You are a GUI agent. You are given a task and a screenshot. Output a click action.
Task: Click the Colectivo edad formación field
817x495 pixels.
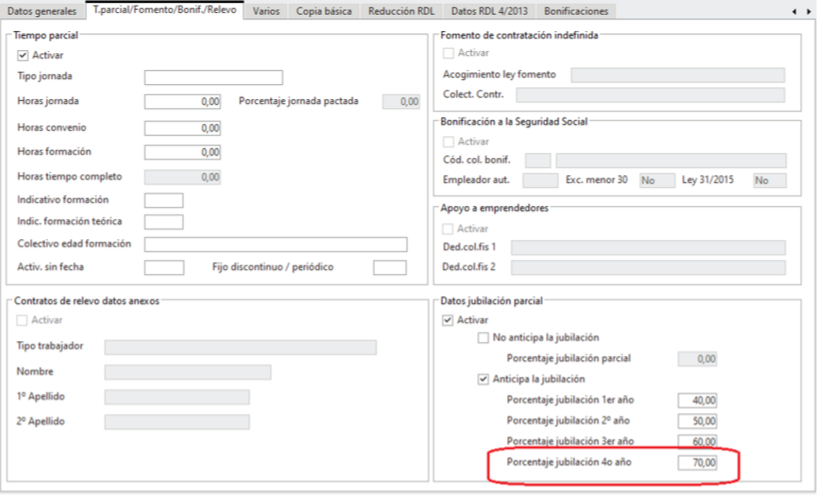[x=275, y=244]
